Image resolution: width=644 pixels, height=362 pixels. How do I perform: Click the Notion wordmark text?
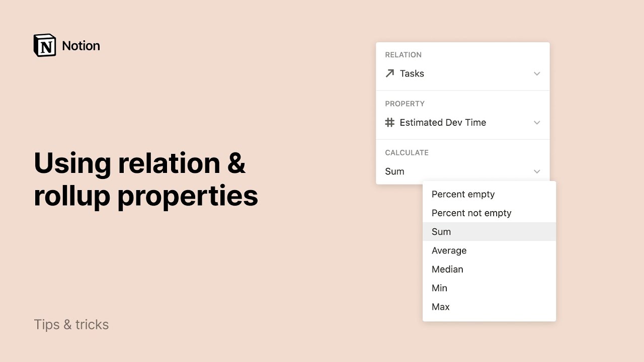81,46
